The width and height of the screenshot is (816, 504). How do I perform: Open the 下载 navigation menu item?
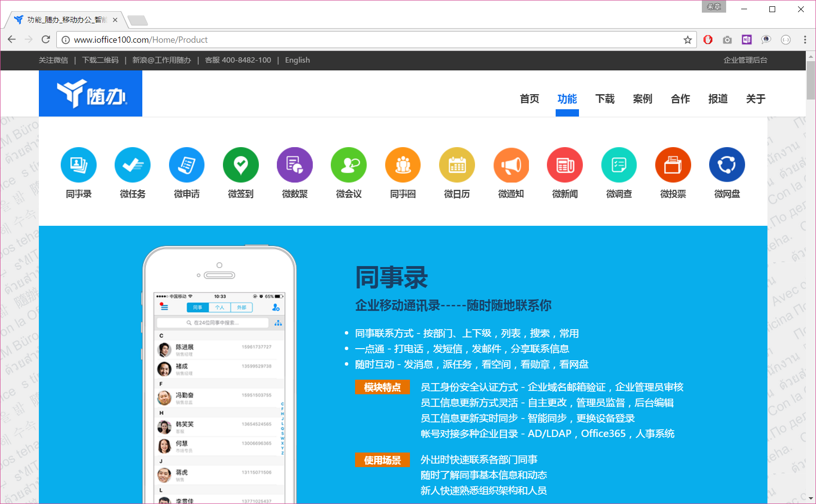605,99
